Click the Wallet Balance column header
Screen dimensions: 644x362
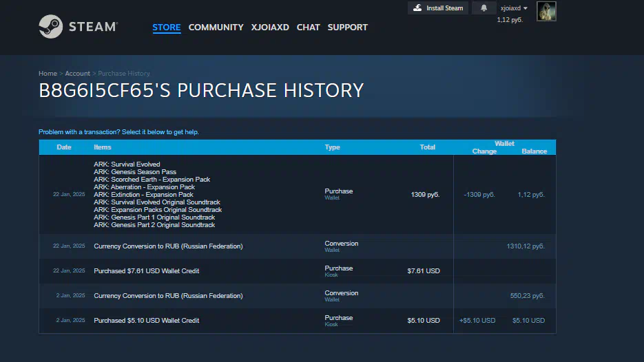click(x=534, y=151)
